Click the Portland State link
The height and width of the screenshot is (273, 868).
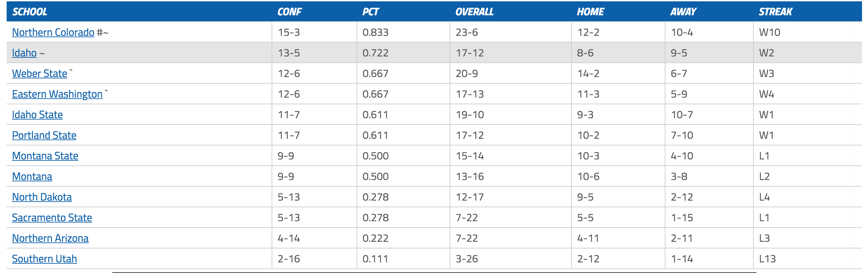tap(44, 135)
